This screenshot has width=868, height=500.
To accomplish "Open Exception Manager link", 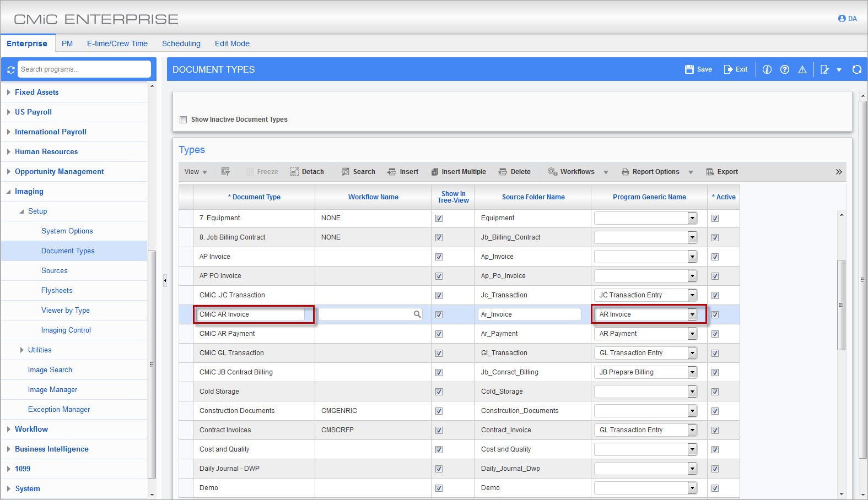I will [x=59, y=409].
